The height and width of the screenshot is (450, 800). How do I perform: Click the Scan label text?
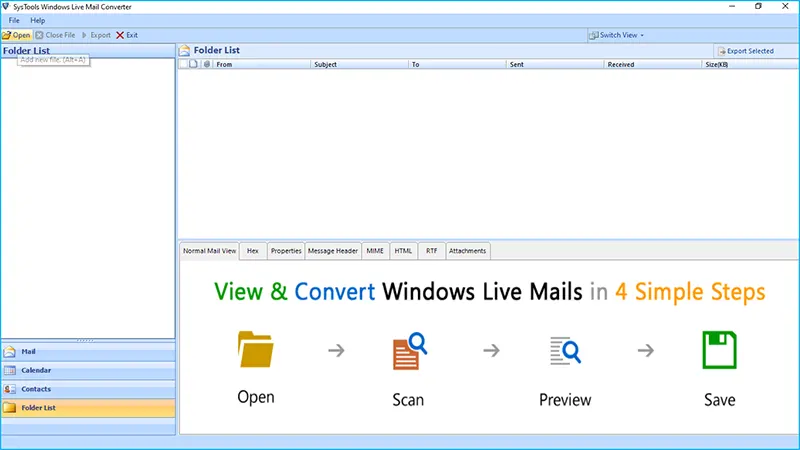coord(408,399)
